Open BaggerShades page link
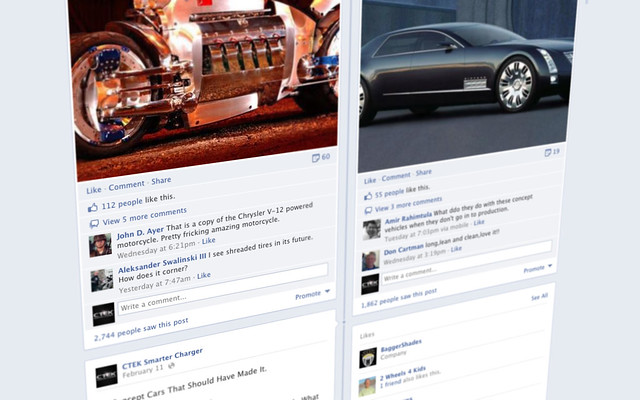Screen dimensions: 640x400 tap(401, 345)
